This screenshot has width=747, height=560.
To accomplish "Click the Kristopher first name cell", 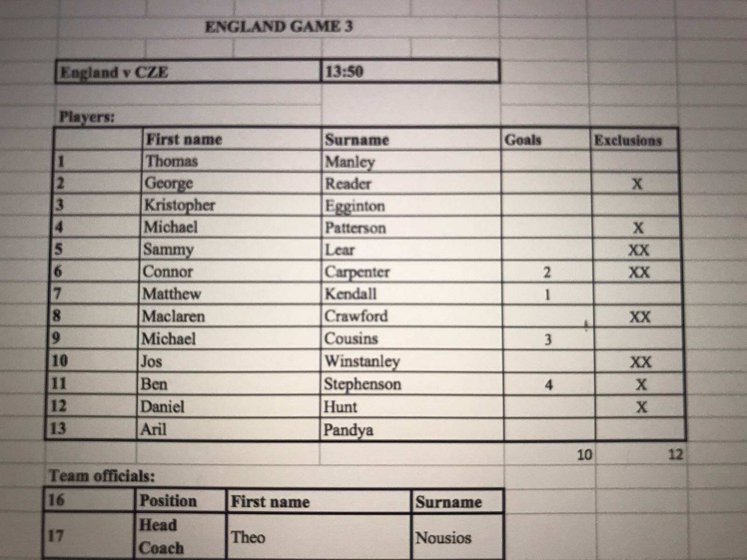I will click(x=231, y=205).
